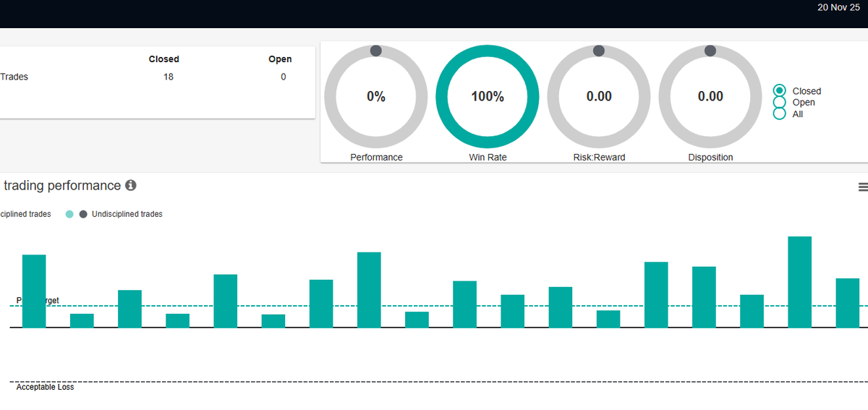Screen dimensions: 868x410
Task: Select the Closed radio button
Action: click(779, 90)
